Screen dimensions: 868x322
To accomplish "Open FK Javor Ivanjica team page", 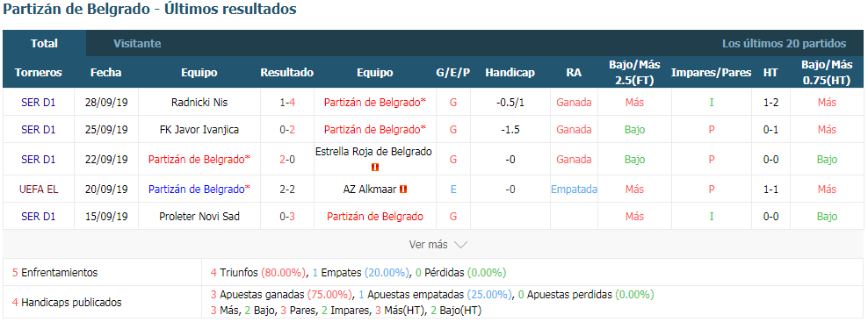I will (199, 130).
